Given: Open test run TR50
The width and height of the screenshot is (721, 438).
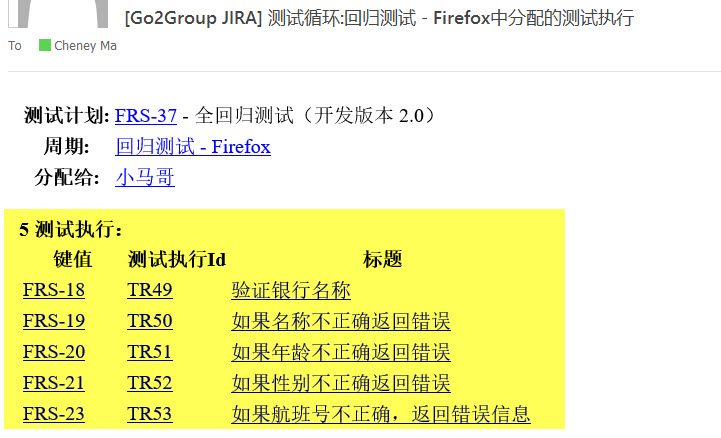Looking at the screenshot, I should [150, 322].
